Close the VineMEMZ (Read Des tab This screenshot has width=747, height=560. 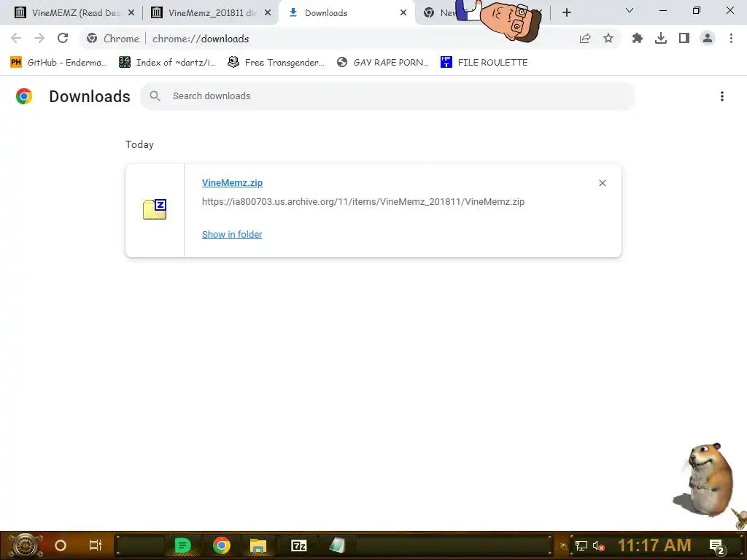click(131, 13)
